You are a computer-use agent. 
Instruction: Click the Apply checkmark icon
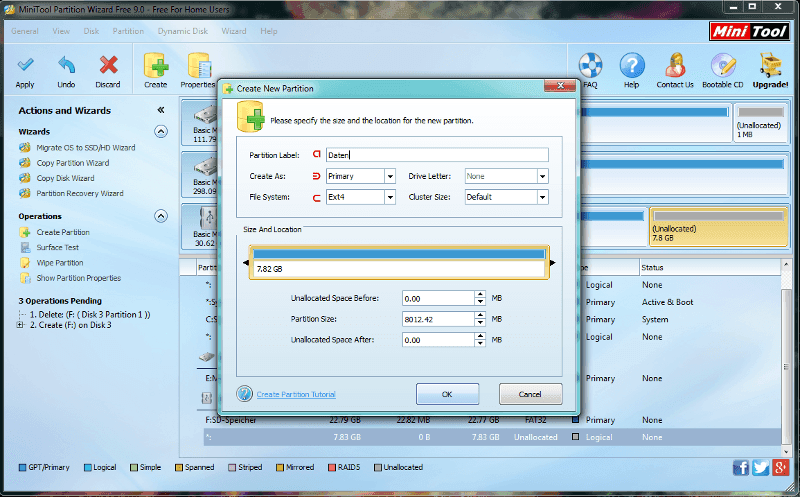click(25, 65)
